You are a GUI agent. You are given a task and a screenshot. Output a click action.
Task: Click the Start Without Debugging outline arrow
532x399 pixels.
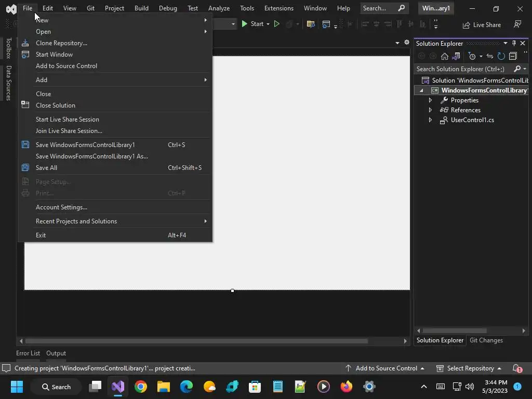[x=276, y=24]
